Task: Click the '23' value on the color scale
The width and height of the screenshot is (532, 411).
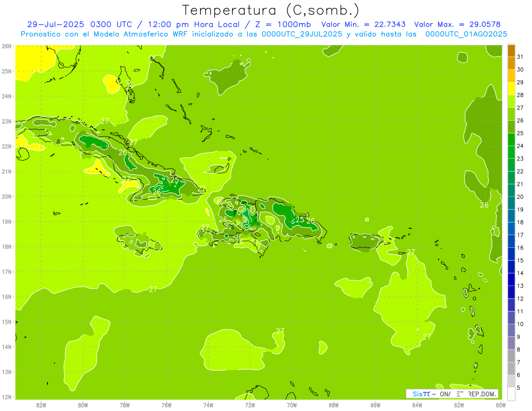Action: (520, 159)
